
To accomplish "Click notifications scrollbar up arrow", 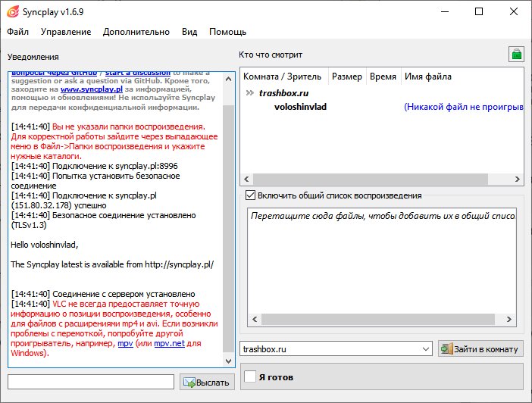I will [228, 79].
